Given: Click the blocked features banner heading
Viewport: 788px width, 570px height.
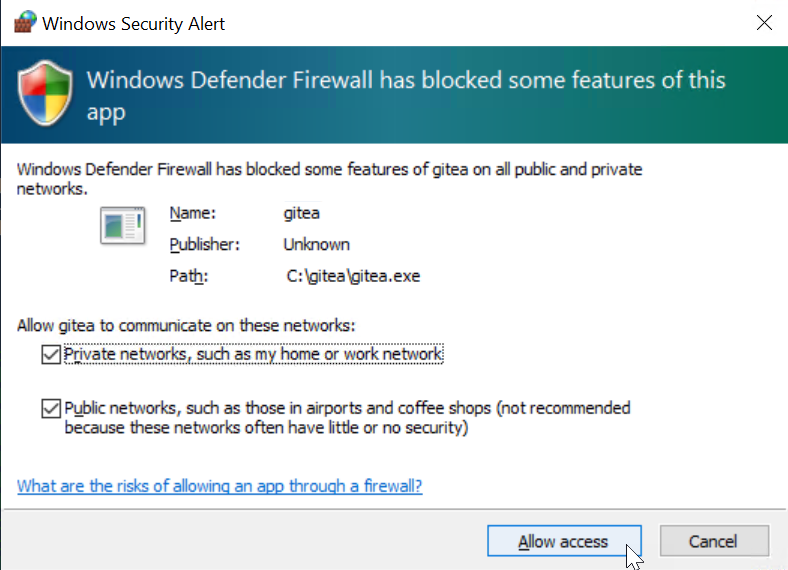Looking at the screenshot, I should point(406,96).
